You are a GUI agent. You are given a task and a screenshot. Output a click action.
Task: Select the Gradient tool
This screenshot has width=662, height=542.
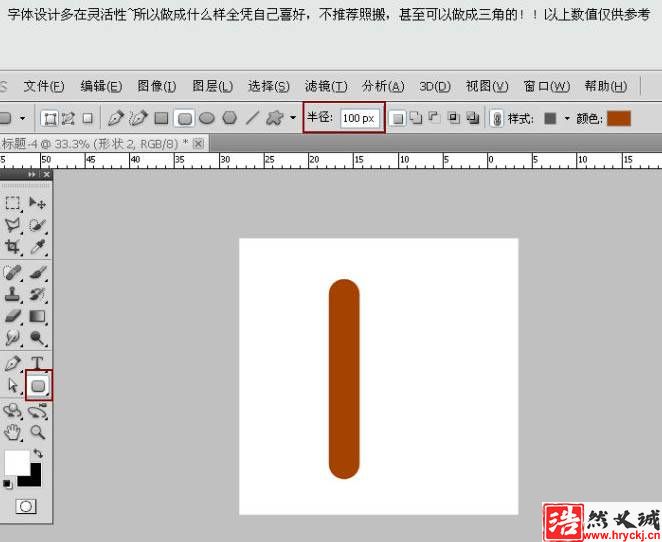[x=37, y=316]
